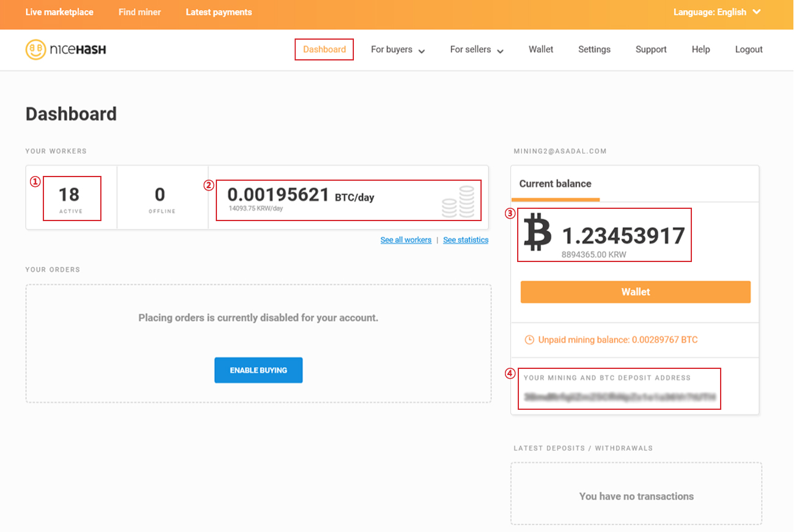This screenshot has width=794, height=532.
Task: Click the "Placing orders is currently disabled" message
Action: coord(259,318)
